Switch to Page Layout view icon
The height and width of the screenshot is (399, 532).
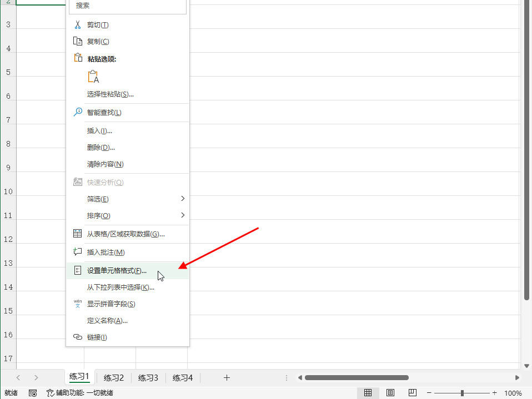(390, 392)
